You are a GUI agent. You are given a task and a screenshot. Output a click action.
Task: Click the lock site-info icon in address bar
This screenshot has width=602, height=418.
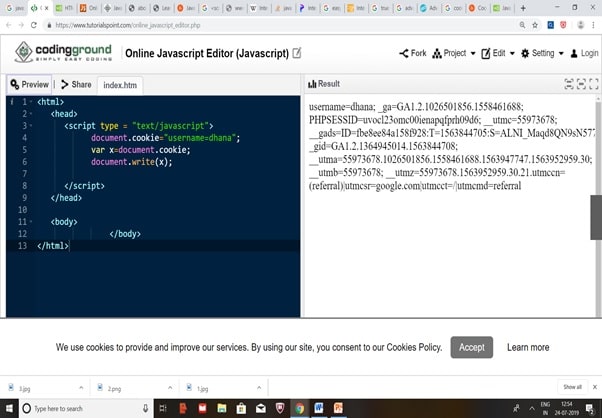49,25
